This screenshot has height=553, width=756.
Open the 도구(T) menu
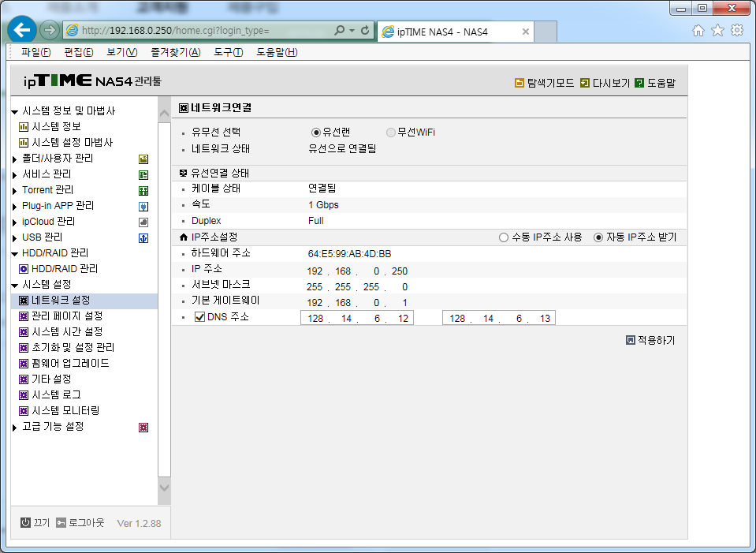point(229,52)
